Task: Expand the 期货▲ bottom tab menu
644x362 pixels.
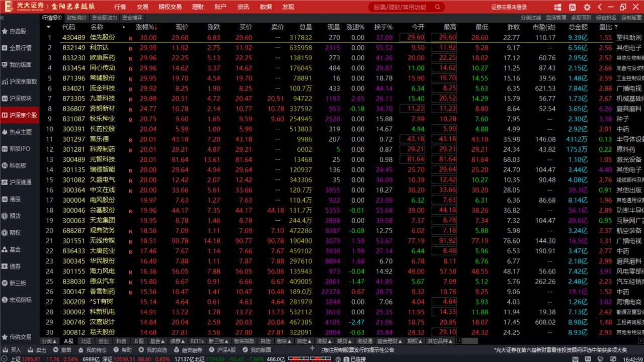Action: click(345, 341)
